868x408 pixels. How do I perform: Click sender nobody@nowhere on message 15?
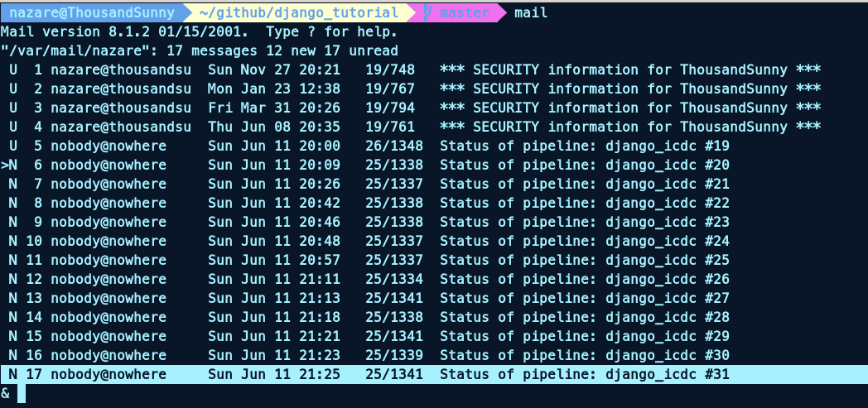click(108, 336)
